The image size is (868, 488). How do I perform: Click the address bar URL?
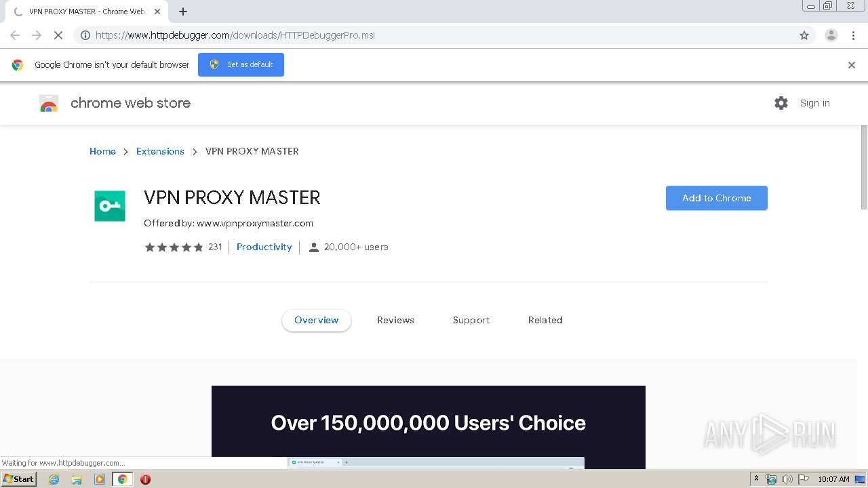[235, 35]
